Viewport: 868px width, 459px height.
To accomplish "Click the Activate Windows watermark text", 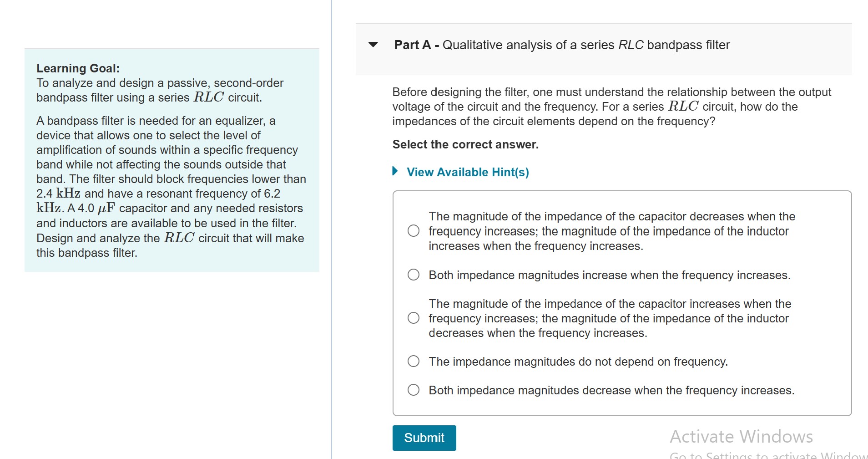I will [x=741, y=436].
